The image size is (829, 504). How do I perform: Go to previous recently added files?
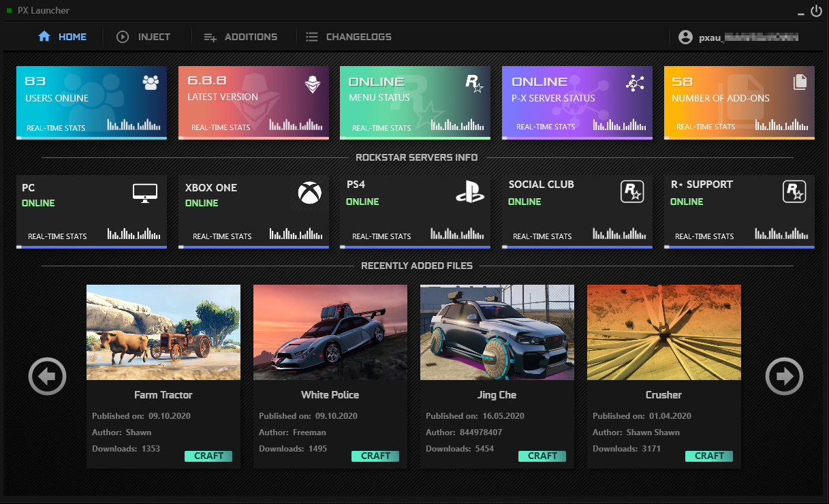47,376
